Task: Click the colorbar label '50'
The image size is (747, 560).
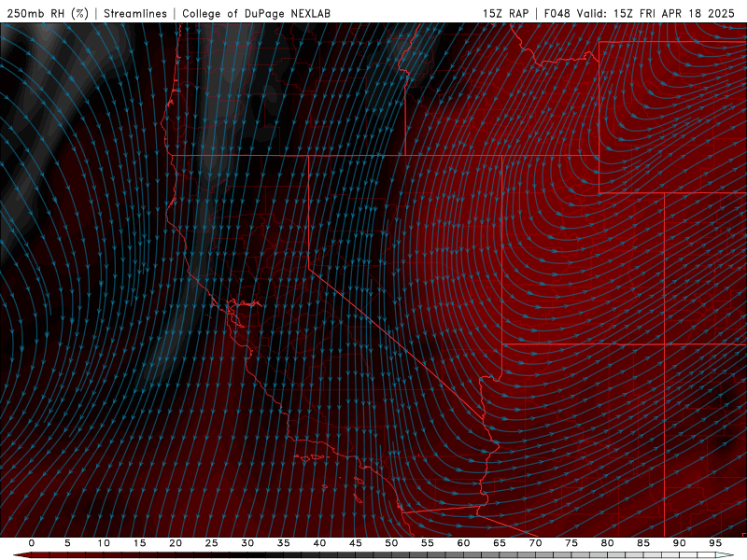Action: (x=391, y=543)
